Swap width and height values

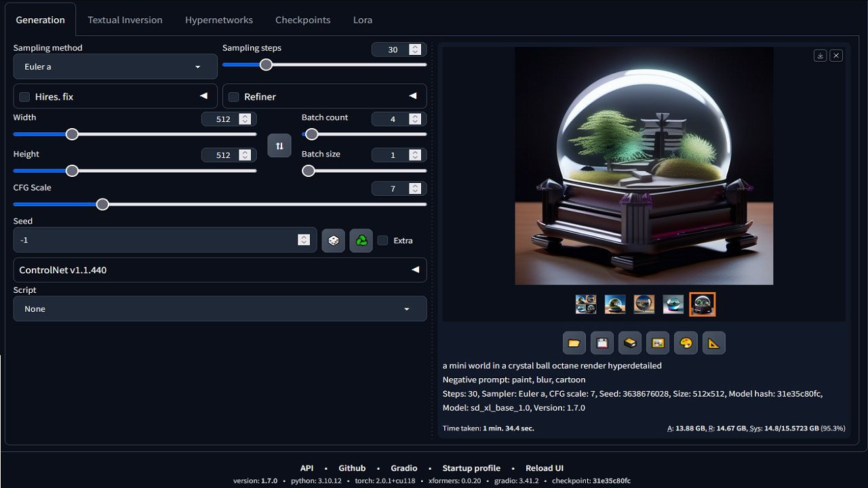pyautogui.click(x=279, y=145)
